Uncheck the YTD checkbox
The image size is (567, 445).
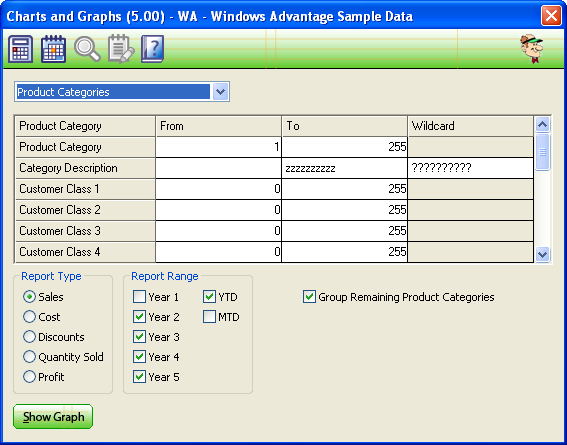(209, 297)
